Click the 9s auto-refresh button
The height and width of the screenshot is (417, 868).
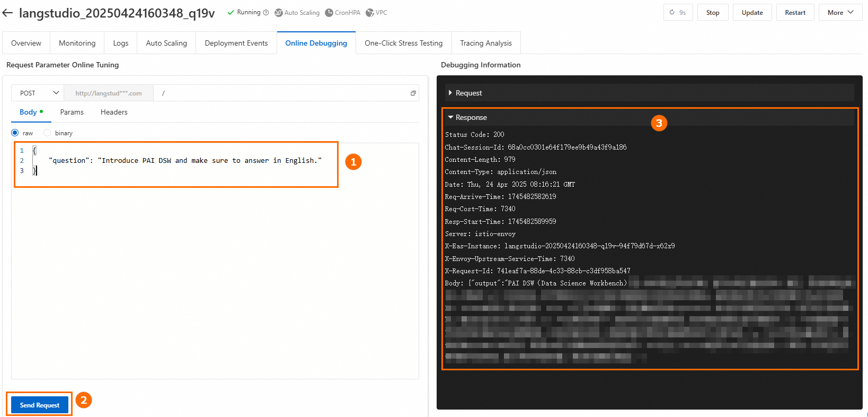[678, 13]
